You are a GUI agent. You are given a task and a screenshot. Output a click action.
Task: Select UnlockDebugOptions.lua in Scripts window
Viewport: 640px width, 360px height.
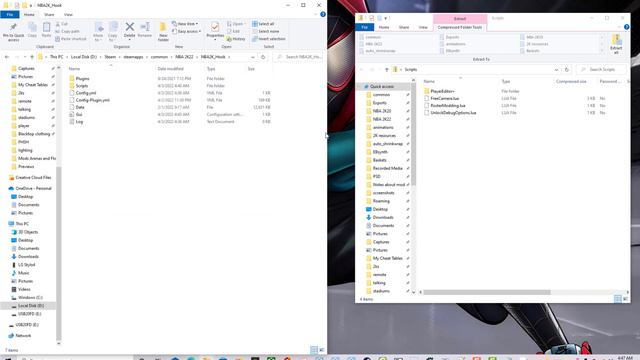453,113
